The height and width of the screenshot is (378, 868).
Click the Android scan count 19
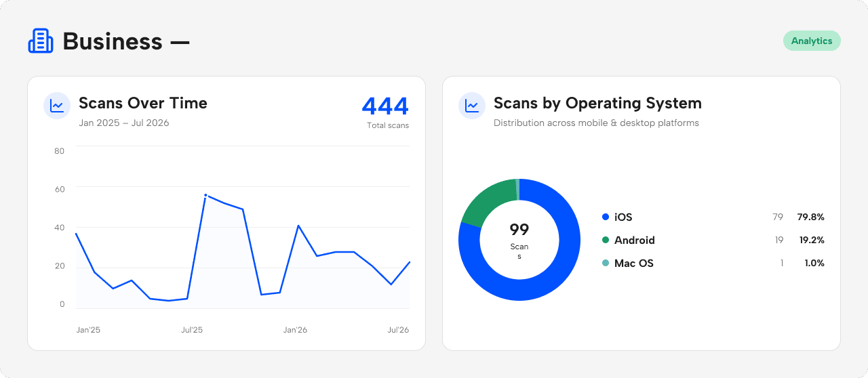[x=779, y=240]
